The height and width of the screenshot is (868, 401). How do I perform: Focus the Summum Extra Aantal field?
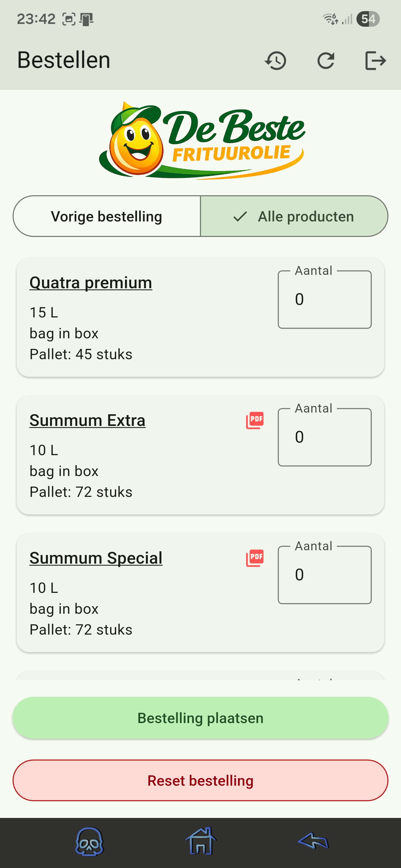(x=324, y=437)
